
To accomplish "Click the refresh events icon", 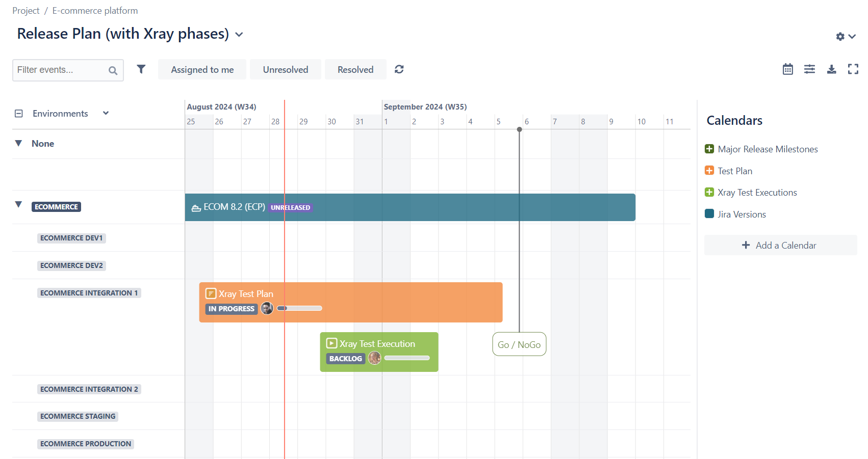I will click(399, 69).
